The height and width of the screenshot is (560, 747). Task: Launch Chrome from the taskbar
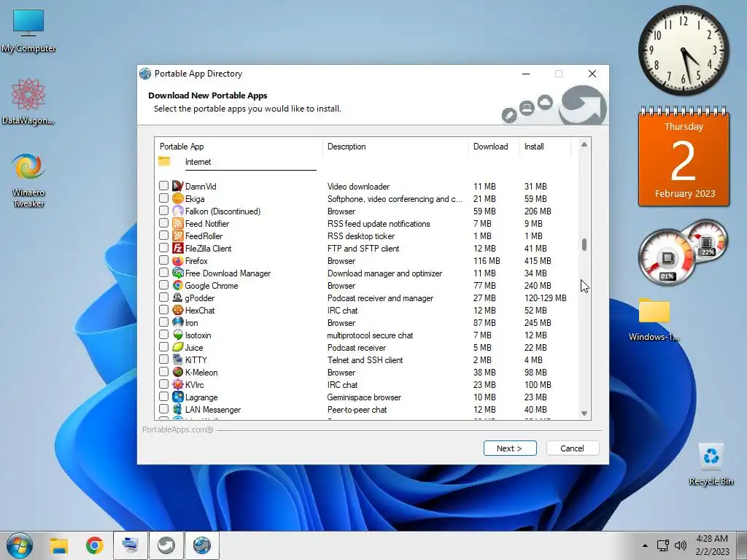click(95, 545)
